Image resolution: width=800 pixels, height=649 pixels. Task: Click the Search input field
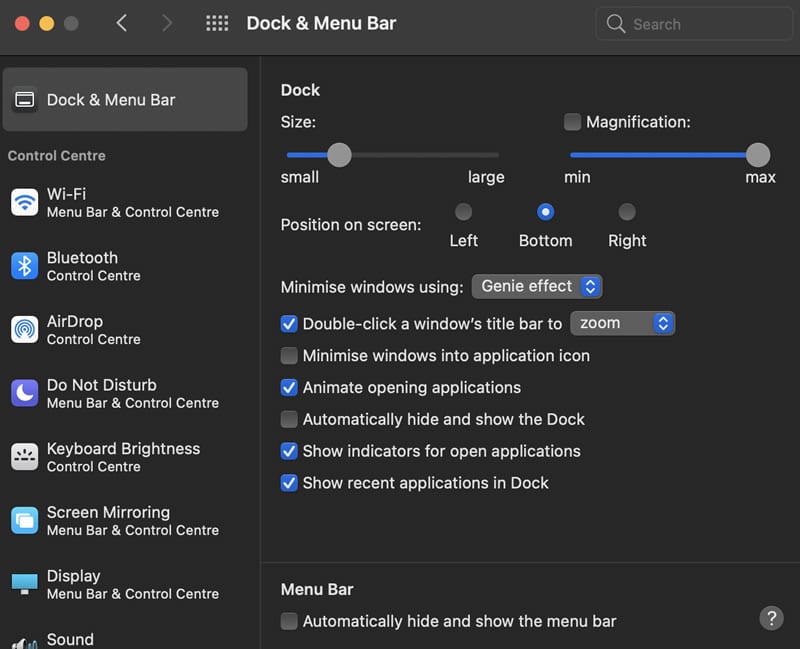click(x=694, y=23)
